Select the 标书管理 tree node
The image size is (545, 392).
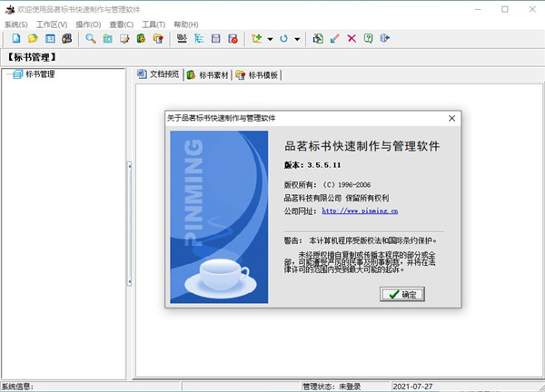point(40,74)
